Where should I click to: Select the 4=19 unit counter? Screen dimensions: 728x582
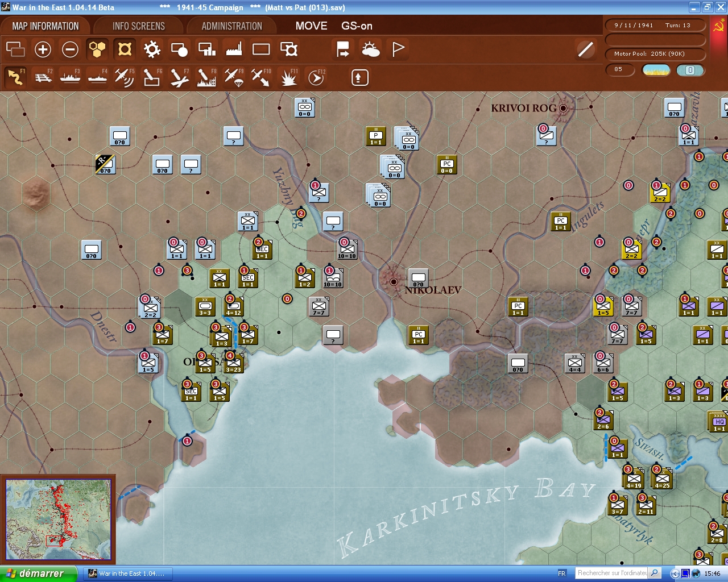[x=634, y=479]
